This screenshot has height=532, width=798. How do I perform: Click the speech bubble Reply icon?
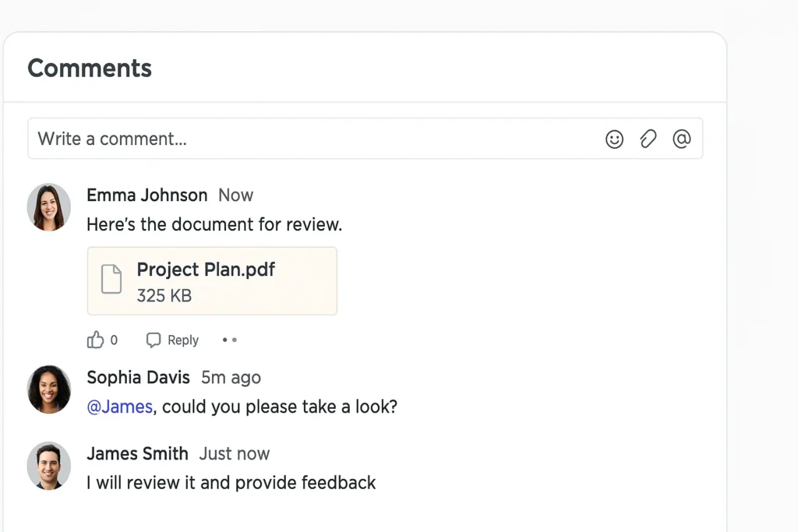click(154, 340)
